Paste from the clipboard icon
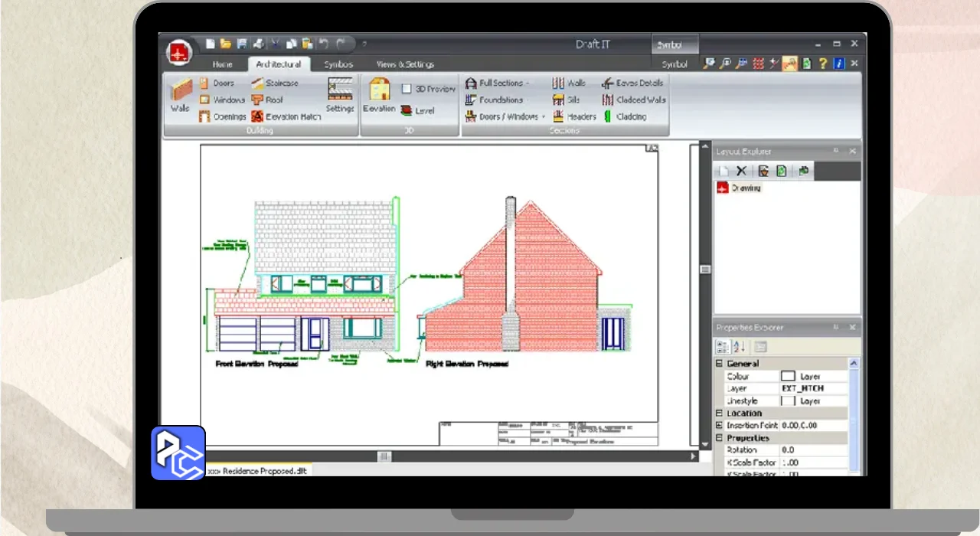980x536 pixels. (307, 44)
